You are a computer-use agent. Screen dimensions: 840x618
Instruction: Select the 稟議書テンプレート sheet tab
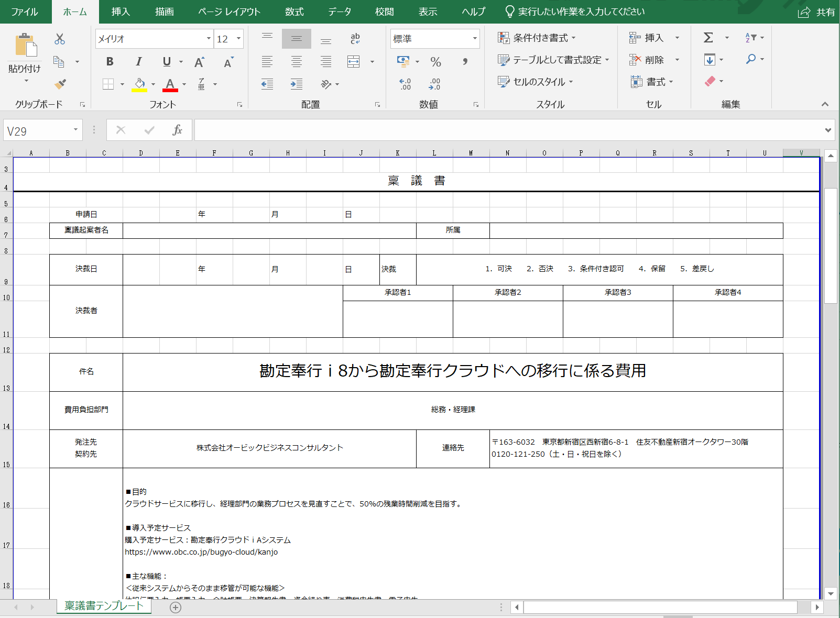pyautogui.click(x=104, y=606)
